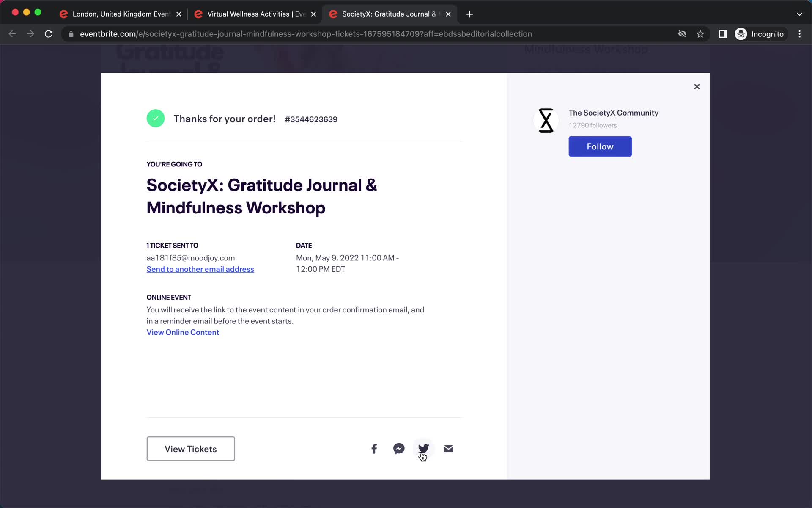812x508 pixels.
Task: Click the Email share icon
Action: tap(448, 448)
